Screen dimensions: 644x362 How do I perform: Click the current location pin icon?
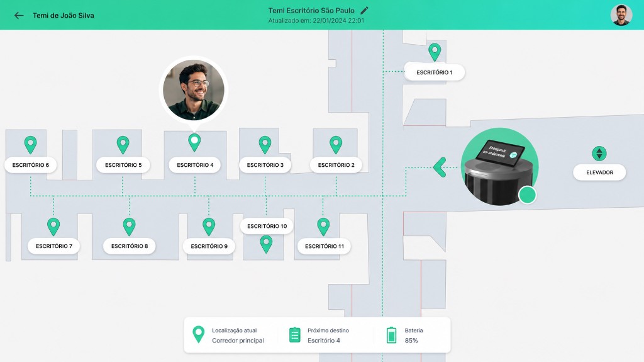(198, 334)
